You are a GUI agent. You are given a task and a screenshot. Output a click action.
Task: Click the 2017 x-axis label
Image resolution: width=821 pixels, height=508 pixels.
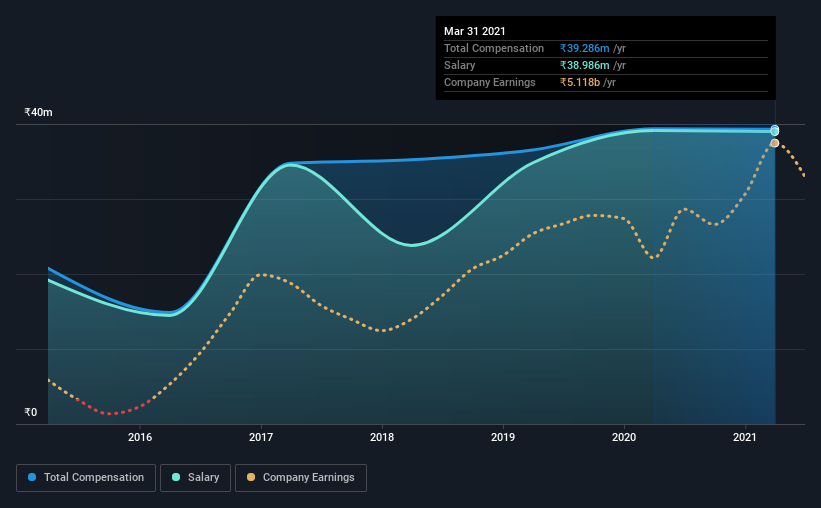click(x=261, y=437)
